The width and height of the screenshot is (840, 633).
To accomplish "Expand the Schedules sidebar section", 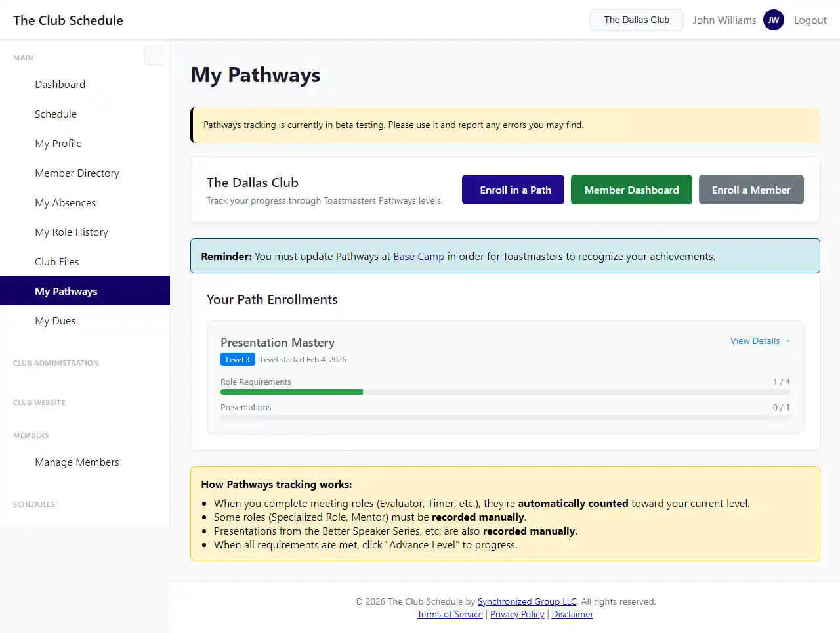I will click(x=34, y=504).
